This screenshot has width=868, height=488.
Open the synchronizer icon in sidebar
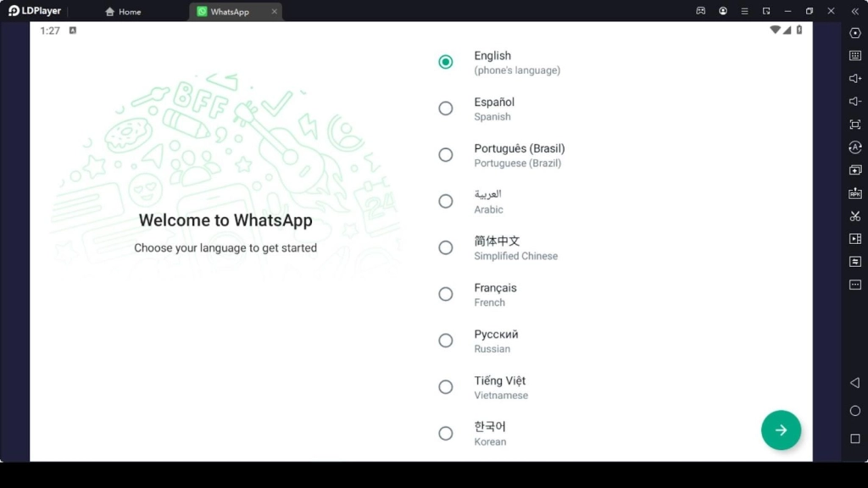(854, 262)
